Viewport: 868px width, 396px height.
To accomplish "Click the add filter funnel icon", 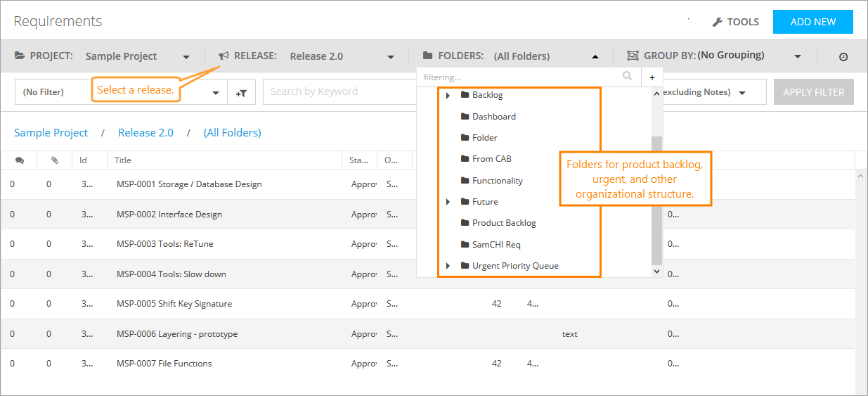I will [241, 92].
